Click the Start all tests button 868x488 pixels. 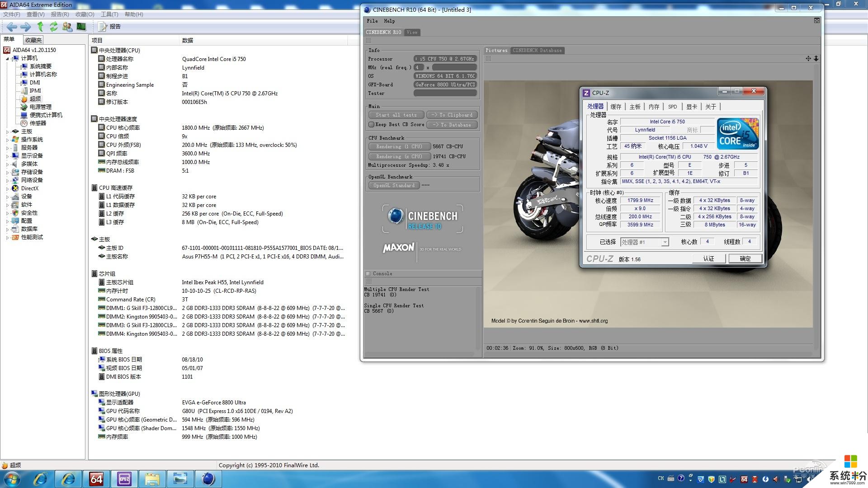coord(396,115)
